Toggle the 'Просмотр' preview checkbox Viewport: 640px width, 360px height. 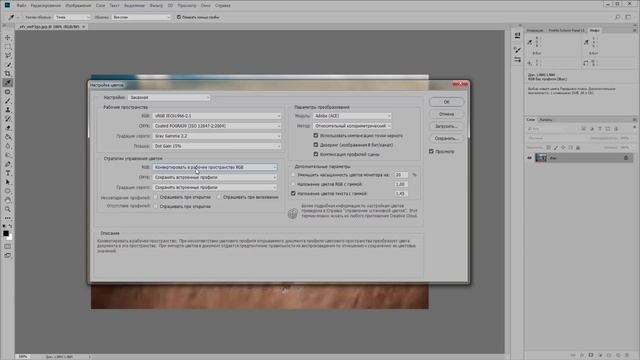point(431,151)
